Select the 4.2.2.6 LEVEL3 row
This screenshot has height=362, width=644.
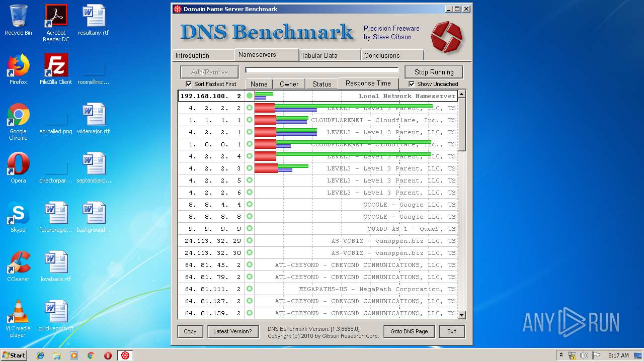(x=318, y=193)
